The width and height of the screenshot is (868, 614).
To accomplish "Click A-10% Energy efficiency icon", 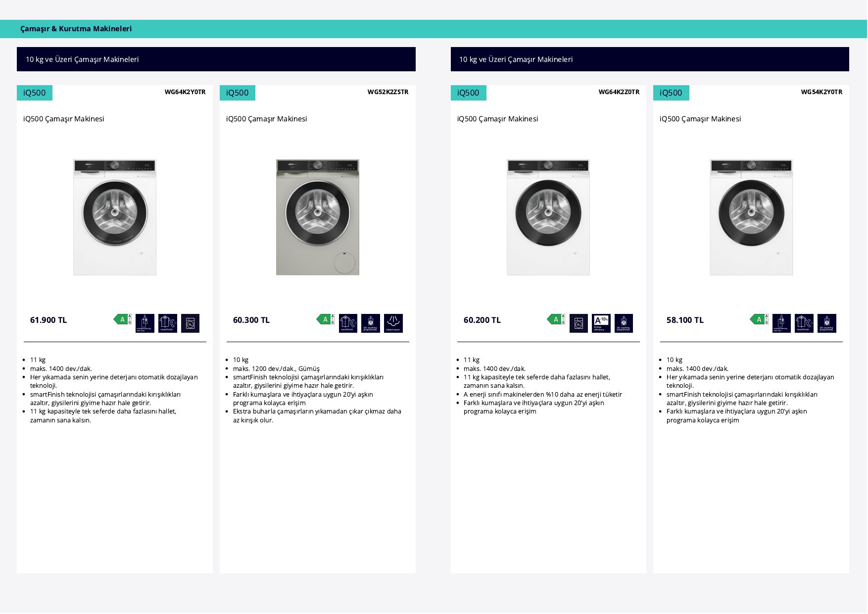I will click(x=601, y=323).
